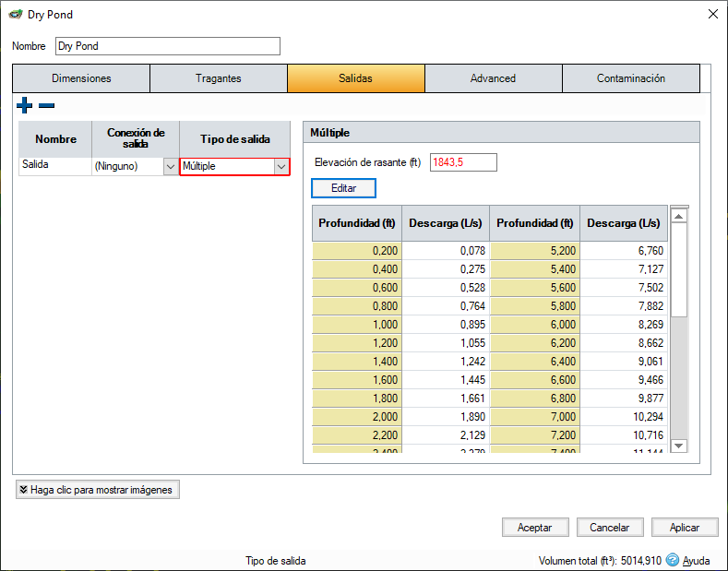
Task: Open the Ayuda help link
Action: click(696, 560)
